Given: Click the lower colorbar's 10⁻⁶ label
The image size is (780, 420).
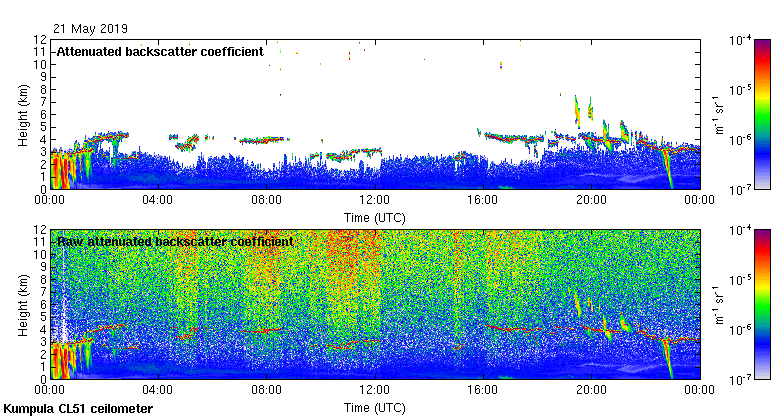Looking at the screenshot, I should point(740,330).
